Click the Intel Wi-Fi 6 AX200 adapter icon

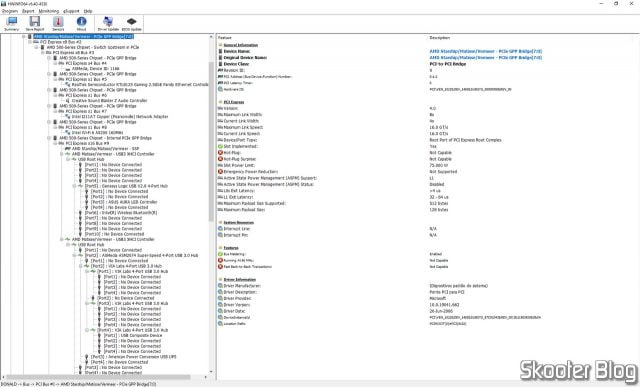[x=68, y=133]
